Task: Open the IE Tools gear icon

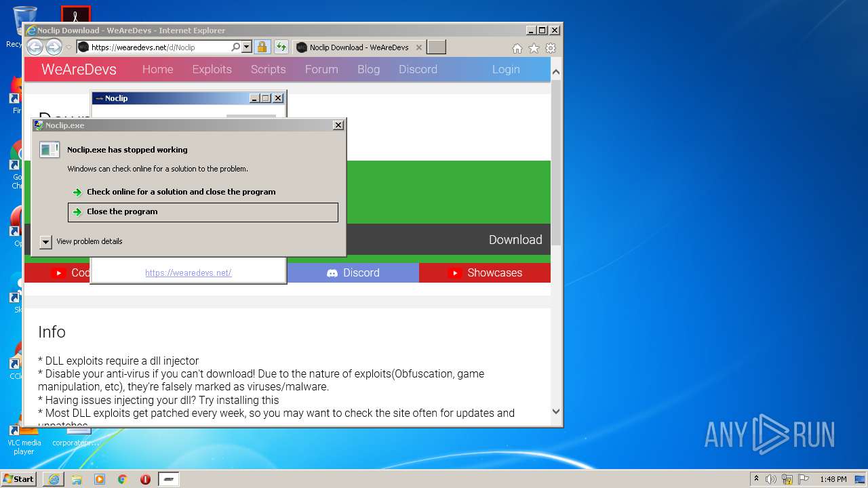Action: coord(551,48)
